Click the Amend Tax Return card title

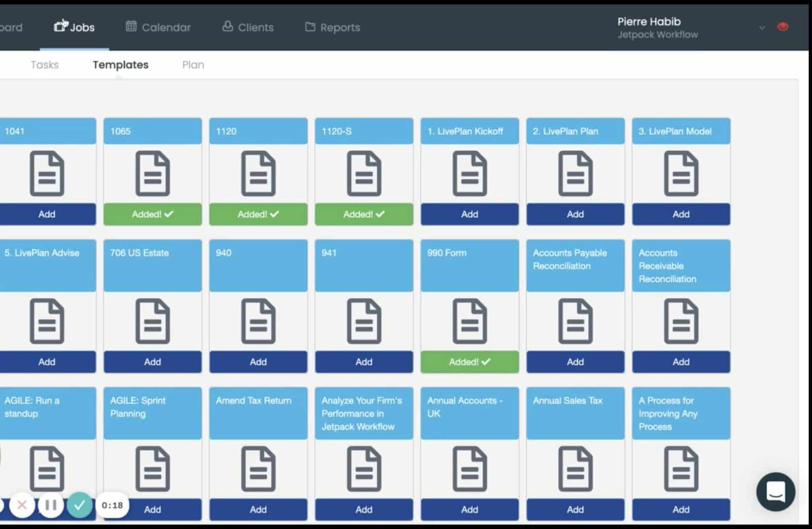click(x=254, y=401)
